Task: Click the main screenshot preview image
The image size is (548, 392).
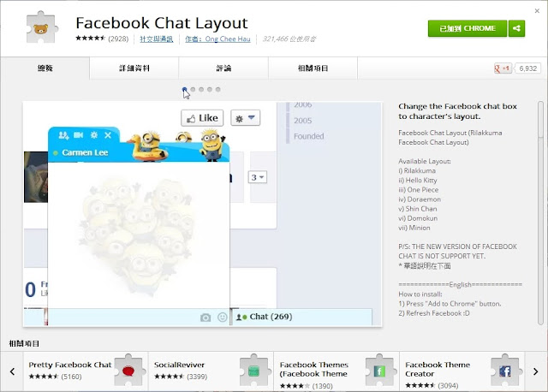Action: (x=203, y=214)
